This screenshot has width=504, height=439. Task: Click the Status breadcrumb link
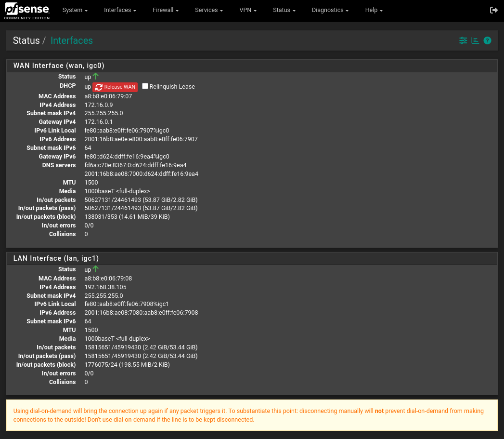(26, 40)
